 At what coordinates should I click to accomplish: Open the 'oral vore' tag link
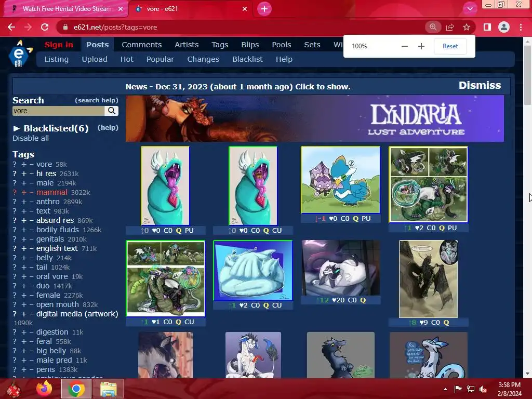click(x=52, y=276)
